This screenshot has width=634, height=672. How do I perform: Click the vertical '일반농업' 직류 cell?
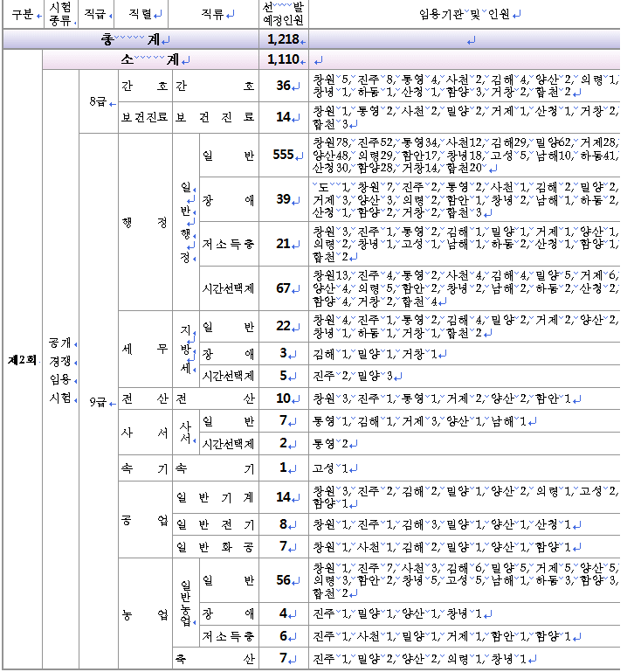(x=186, y=603)
